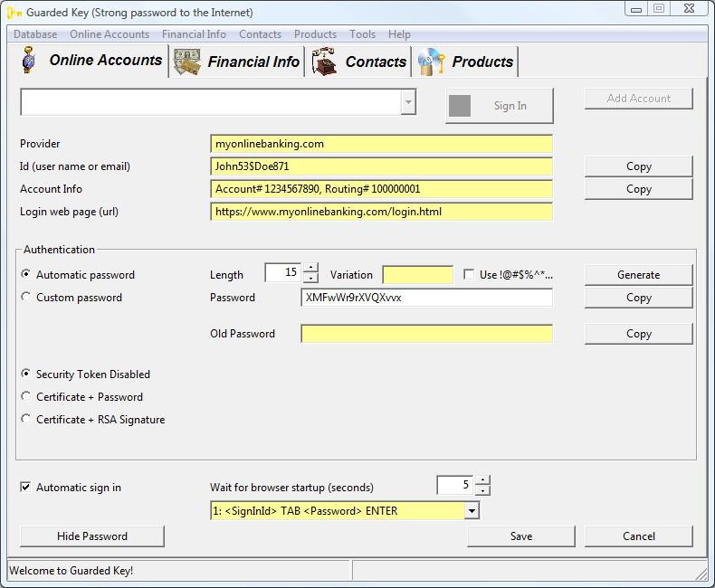Click the Online Accounts key icon
This screenshot has width=715, height=588.
29,60
